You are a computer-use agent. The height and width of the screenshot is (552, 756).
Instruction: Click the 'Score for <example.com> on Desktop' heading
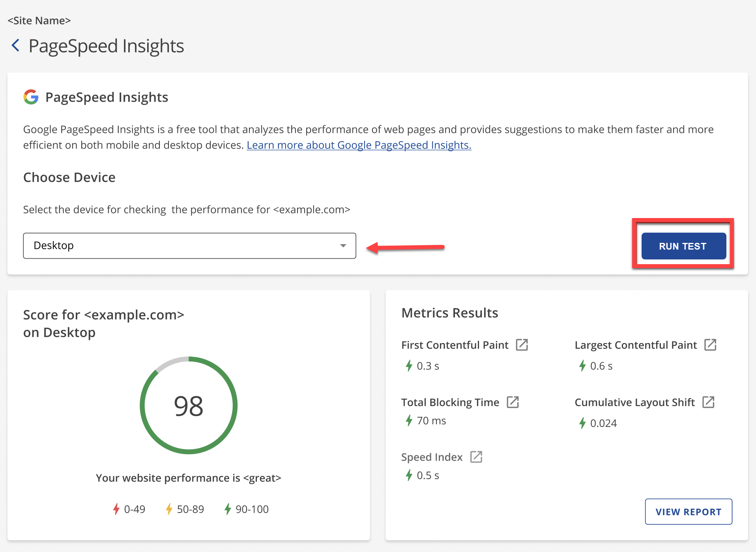click(104, 323)
